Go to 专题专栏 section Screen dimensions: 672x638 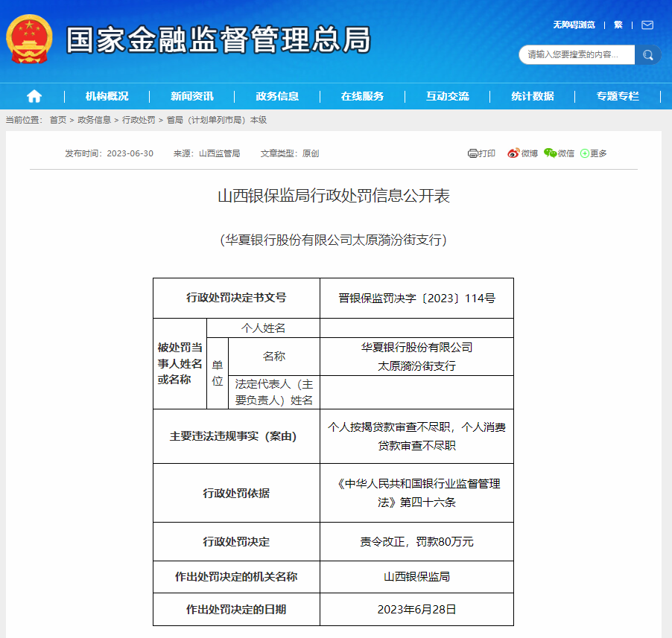click(617, 96)
